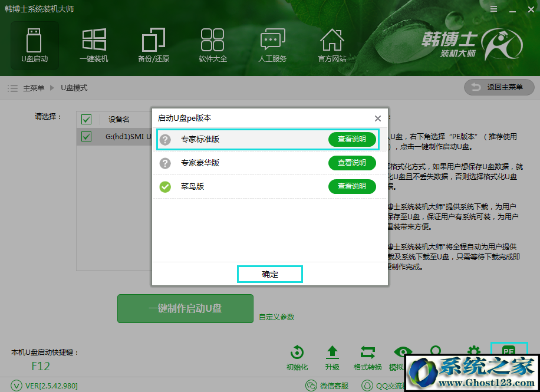Image resolution: width=540 pixels, height=392 pixels.
Task: Open the QQ交流群 penguin icon
Action: tap(367, 386)
